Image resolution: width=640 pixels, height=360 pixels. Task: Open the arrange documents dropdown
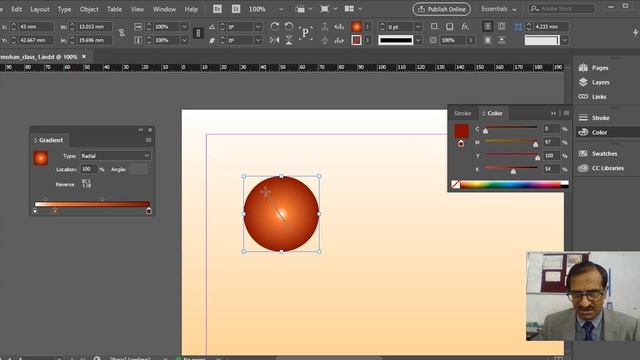tap(353, 9)
